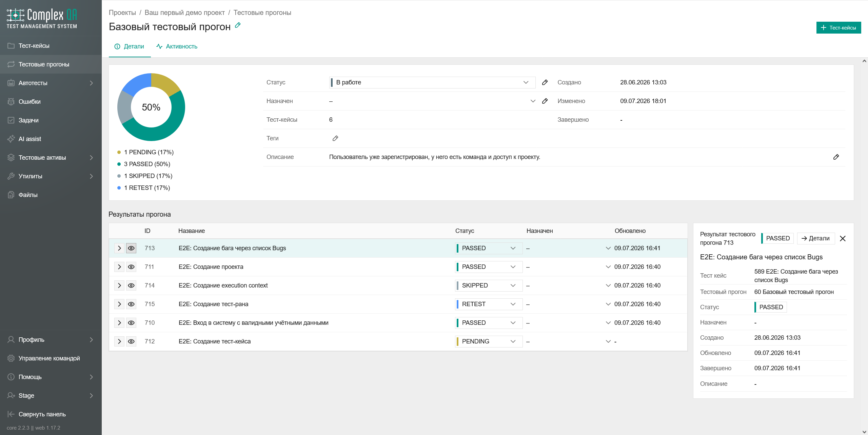
Task: Open Ошибки bug section in sidebar
Action: pos(51,102)
